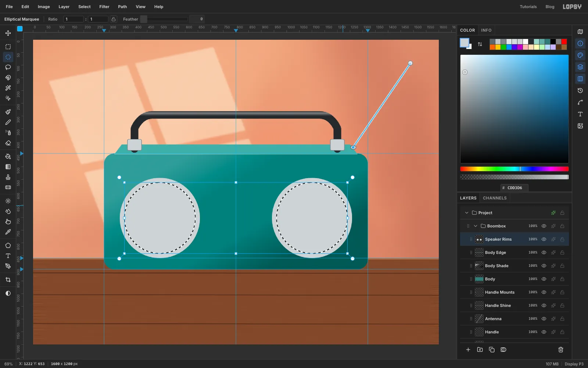Select the Eraser tool
Image resolution: width=588 pixels, height=368 pixels.
[x=8, y=143]
